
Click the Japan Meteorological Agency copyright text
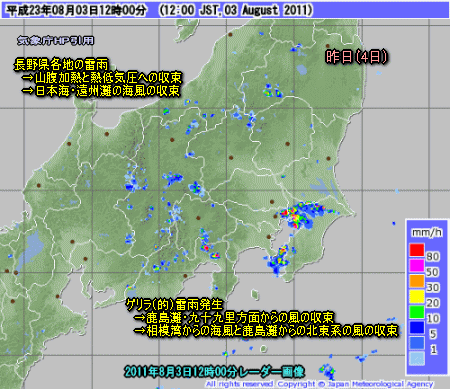click(x=319, y=384)
